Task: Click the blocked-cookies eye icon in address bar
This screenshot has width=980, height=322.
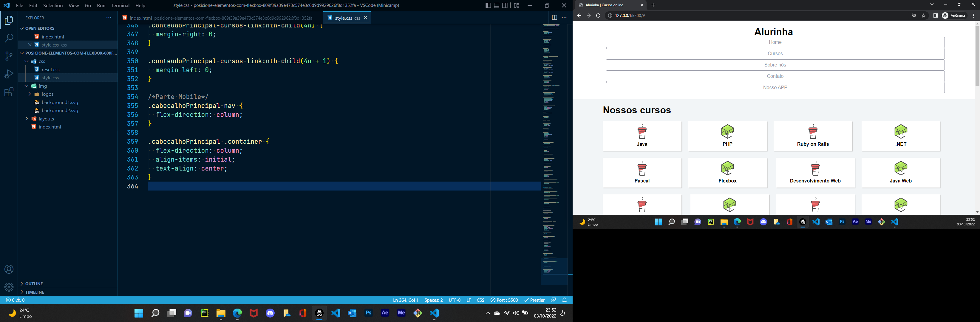Action: coord(914,16)
